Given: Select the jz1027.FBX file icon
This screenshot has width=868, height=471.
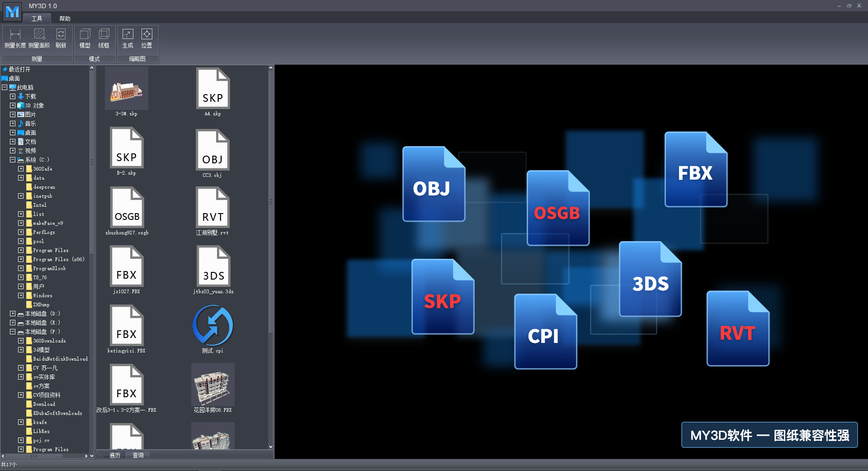Looking at the screenshot, I should [x=127, y=266].
